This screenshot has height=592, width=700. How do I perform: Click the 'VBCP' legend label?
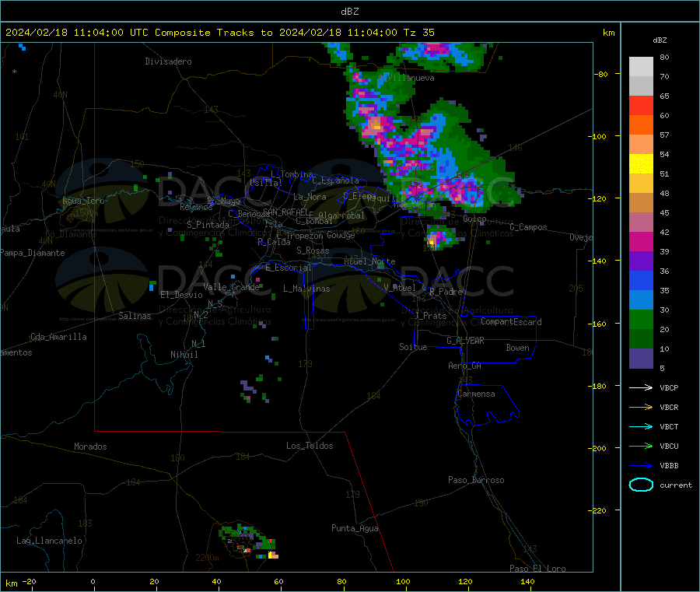669,388
